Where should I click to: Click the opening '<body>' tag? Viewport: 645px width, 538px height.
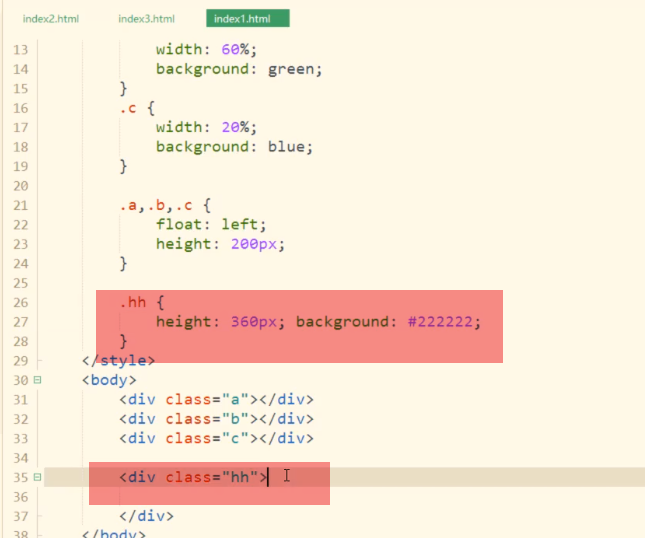(x=109, y=380)
